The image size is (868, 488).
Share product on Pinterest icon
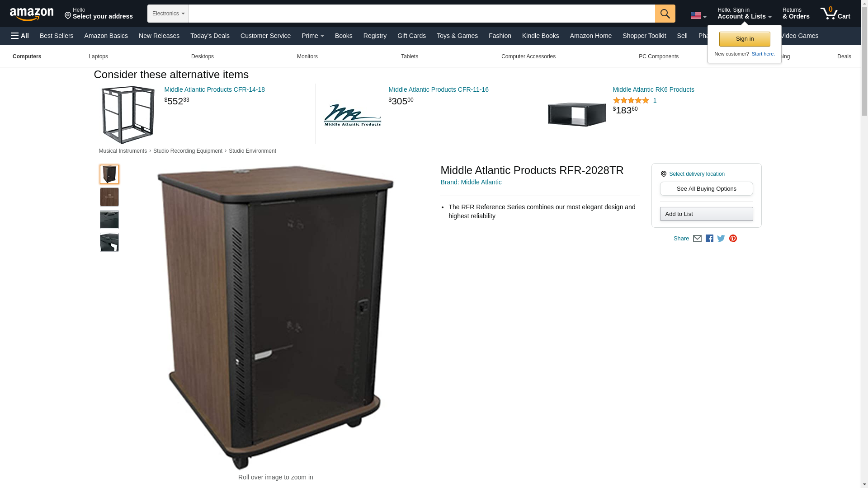pyautogui.click(x=733, y=239)
